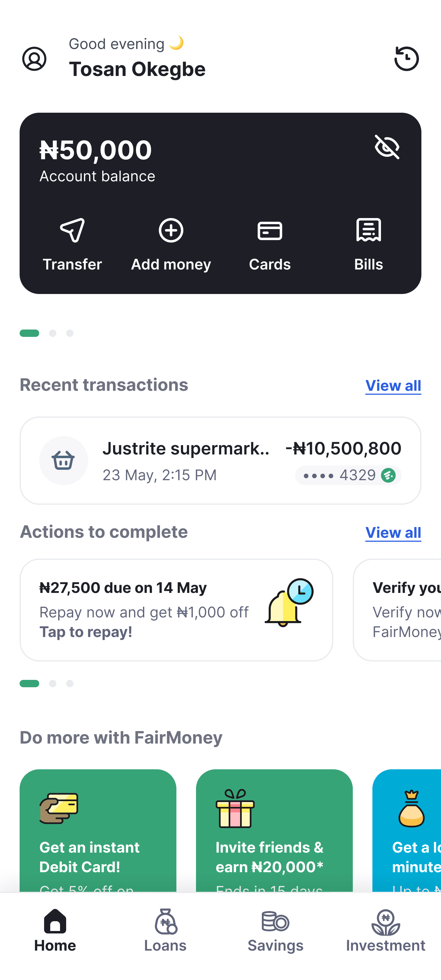Open the Cards icon
441x980 pixels.
click(x=270, y=231)
